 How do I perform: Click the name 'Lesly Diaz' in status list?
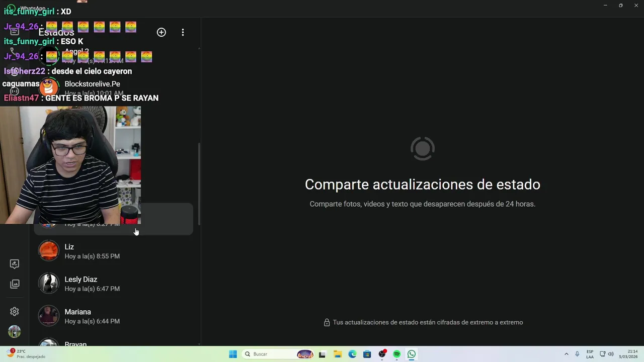click(x=80, y=280)
